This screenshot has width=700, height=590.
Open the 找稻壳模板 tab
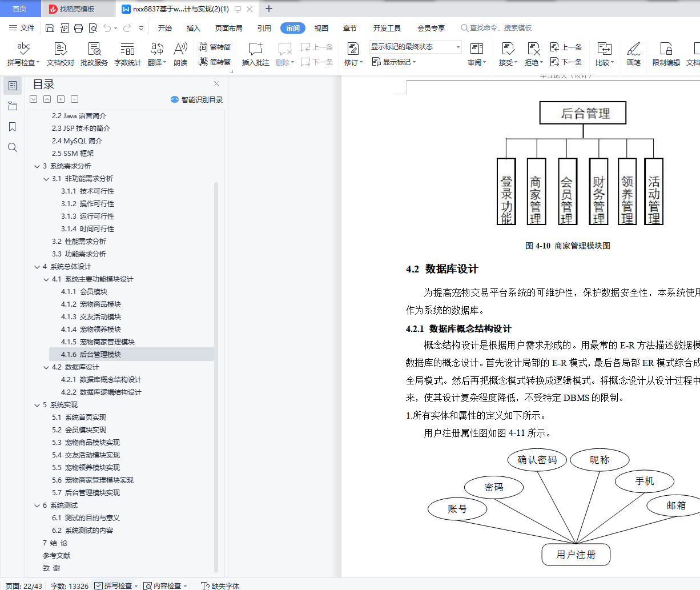[78, 9]
